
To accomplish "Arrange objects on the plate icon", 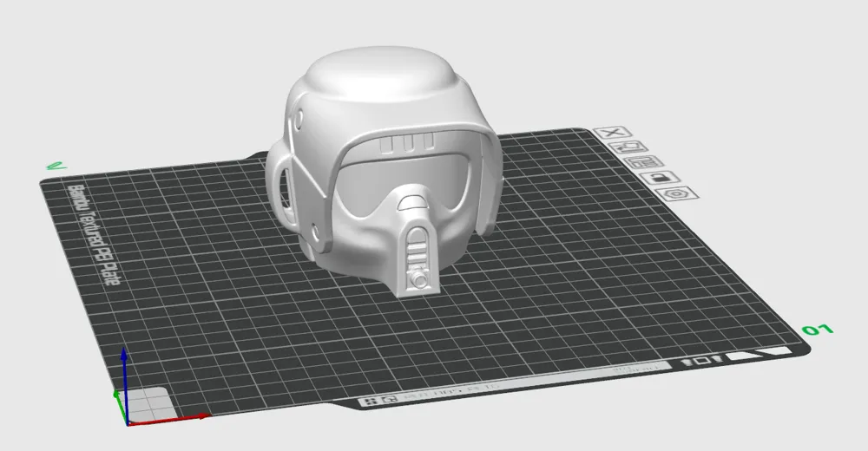I will tap(644, 163).
